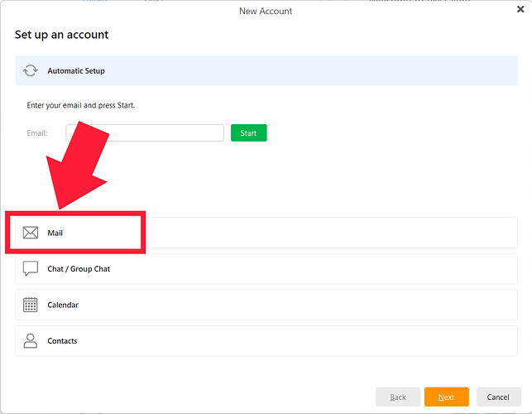The image size is (532, 414).
Task: Pick the Calendar account option label
Action: pyautogui.click(x=63, y=306)
